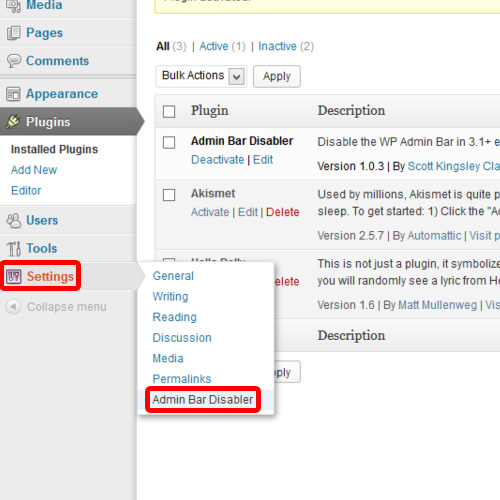
Task: Click the Comments speech bubble icon
Action: [14, 61]
